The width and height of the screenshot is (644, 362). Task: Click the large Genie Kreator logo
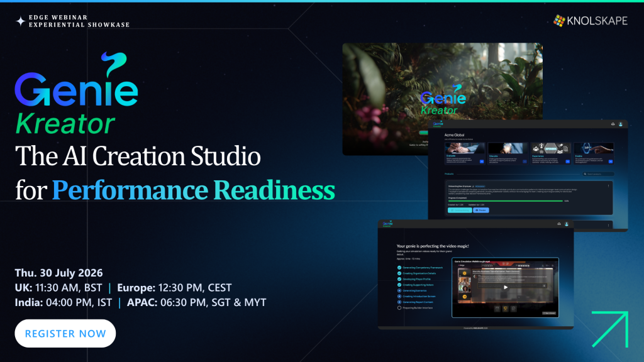tap(76, 93)
